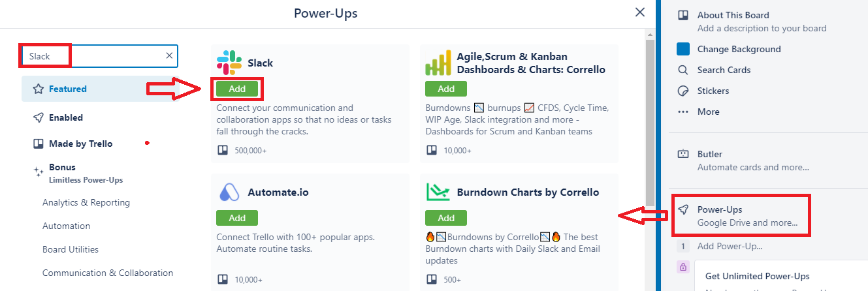The width and height of the screenshot is (868, 291).
Task: Close the Power-Ups dialog
Action: pos(640,12)
